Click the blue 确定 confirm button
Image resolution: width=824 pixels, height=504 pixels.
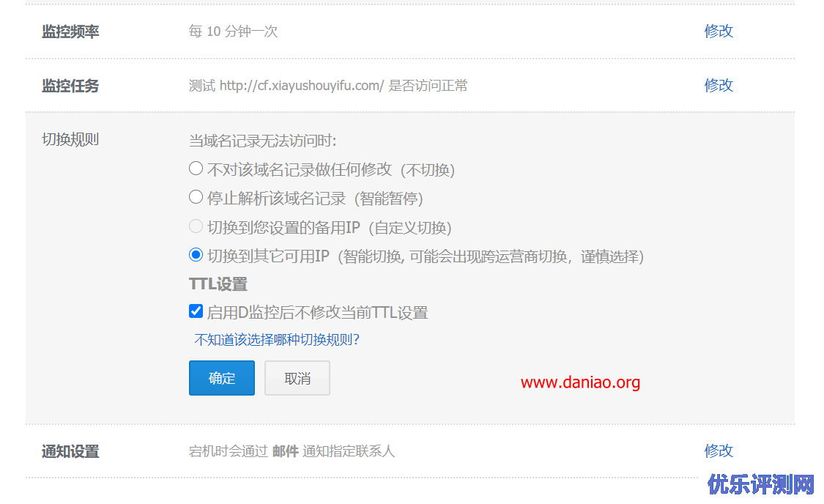pyautogui.click(x=222, y=378)
